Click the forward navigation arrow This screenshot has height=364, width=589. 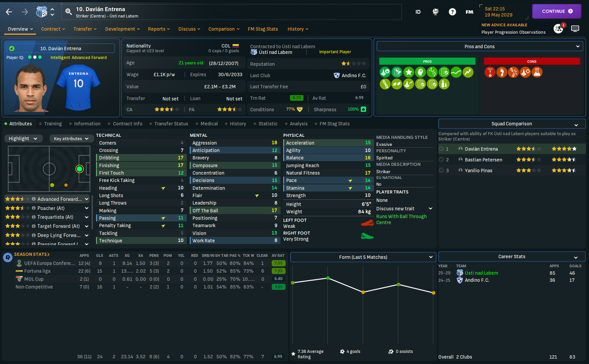coord(25,12)
